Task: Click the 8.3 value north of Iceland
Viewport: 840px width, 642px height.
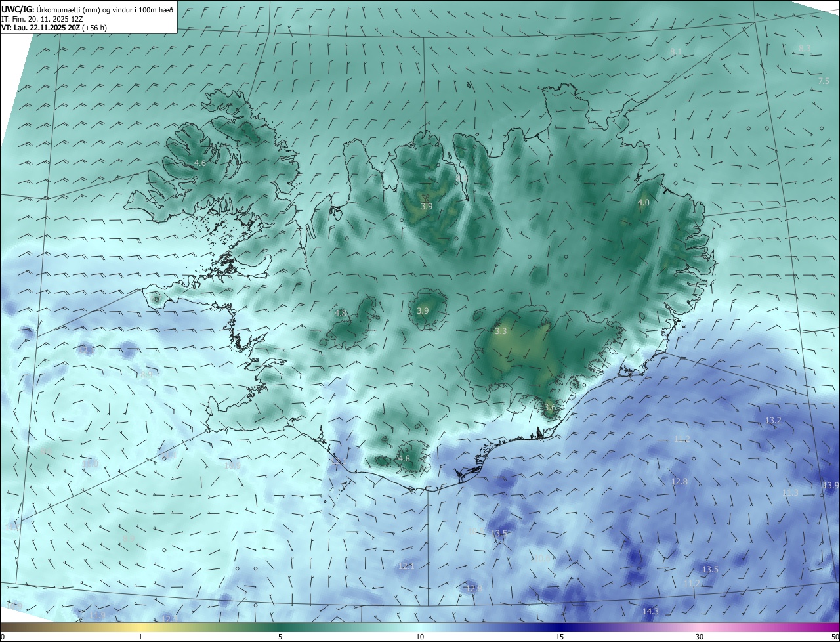Action: click(805, 48)
